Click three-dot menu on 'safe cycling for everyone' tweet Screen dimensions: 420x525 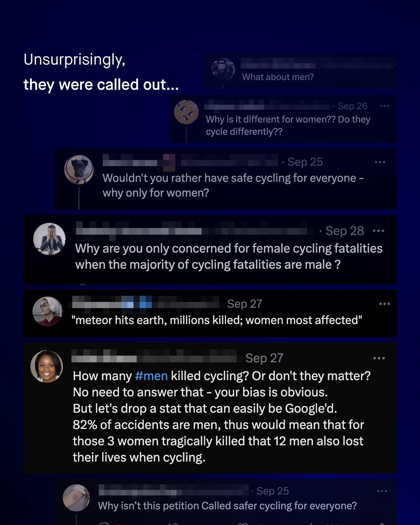point(380,162)
